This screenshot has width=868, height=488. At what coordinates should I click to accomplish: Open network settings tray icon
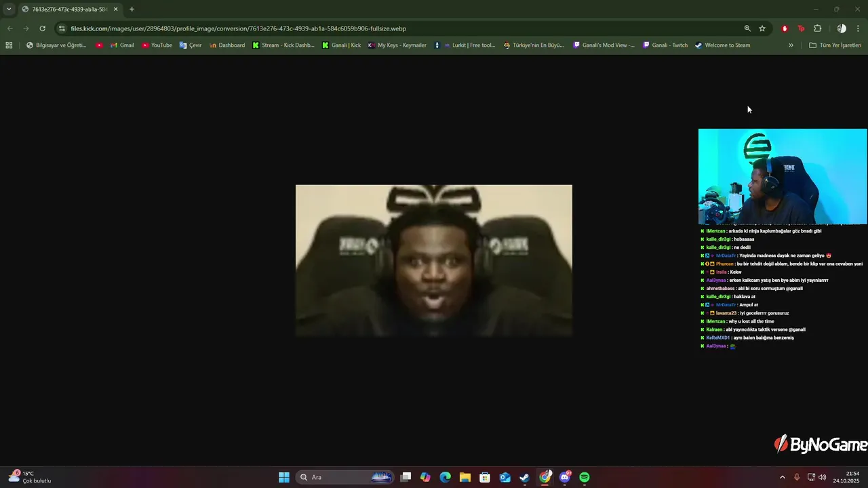pos(811,477)
